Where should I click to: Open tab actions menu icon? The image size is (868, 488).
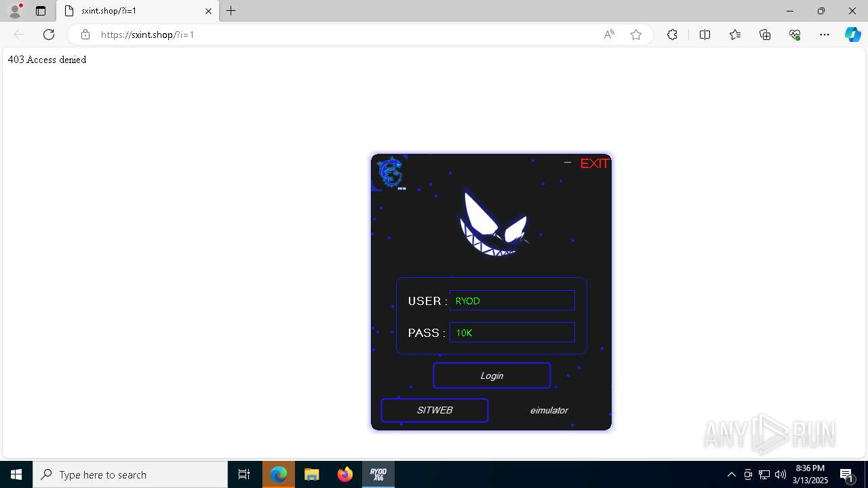tap(41, 11)
